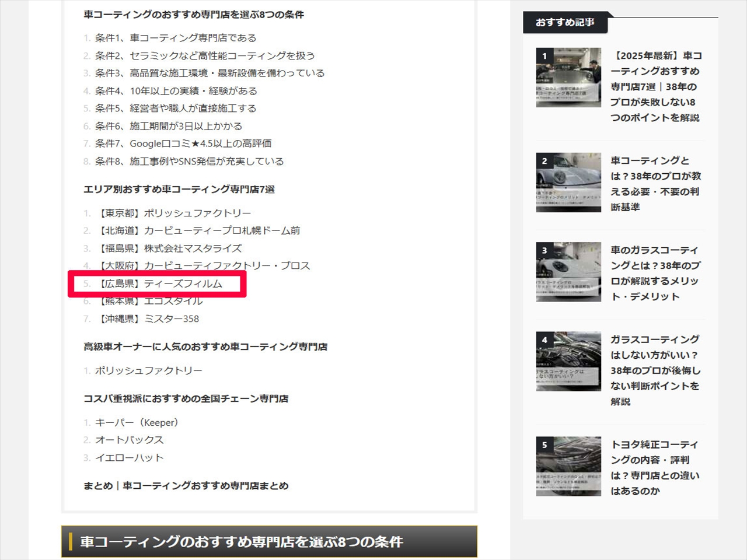Click rank 2 article thumbnail with silver car

pos(568,183)
